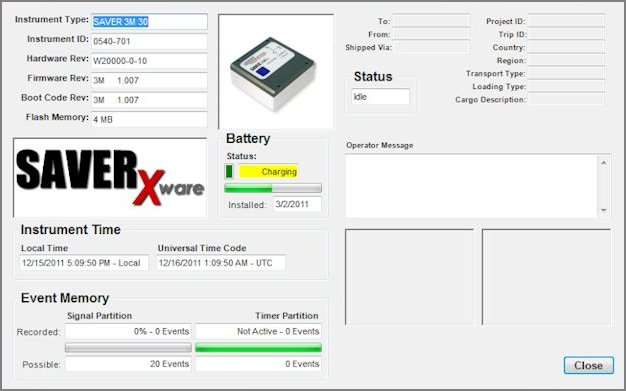
Task: Click the Status field showing Idle
Action: (380, 97)
